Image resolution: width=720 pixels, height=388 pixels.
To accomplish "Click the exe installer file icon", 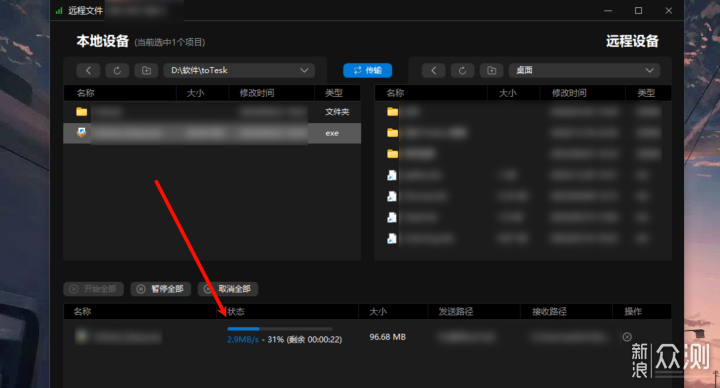I will 81,133.
